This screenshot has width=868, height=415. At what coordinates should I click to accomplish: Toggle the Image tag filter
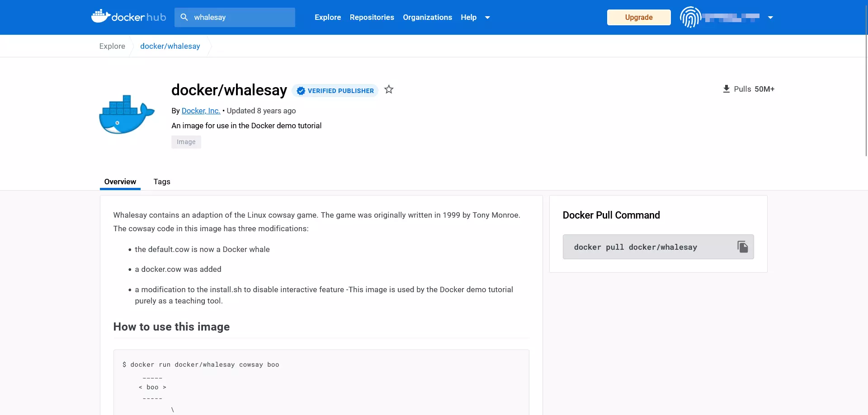coord(186,141)
